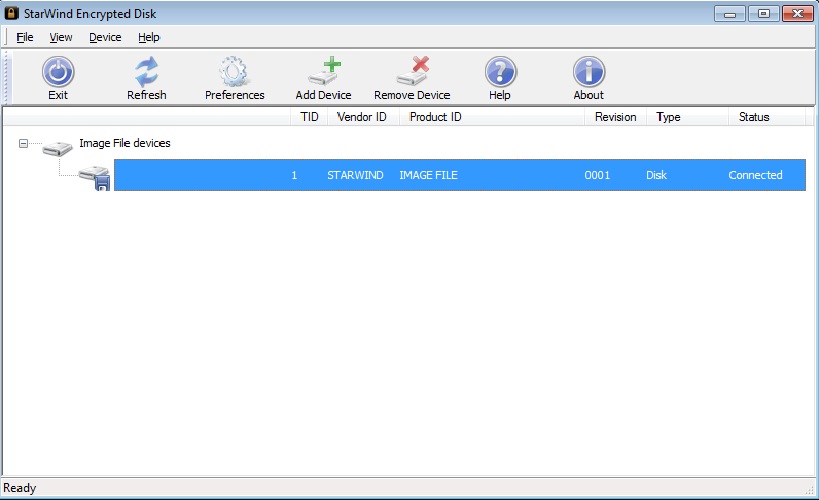Image resolution: width=819 pixels, height=500 pixels.
Task: Open the File menu
Action: pos(25,37)
